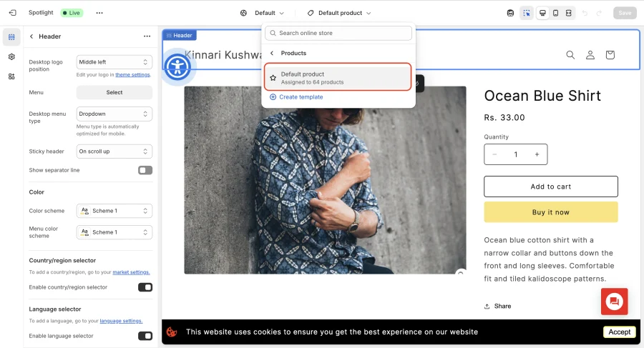Click the Products heading in the dropdown

tap(293, 54)
